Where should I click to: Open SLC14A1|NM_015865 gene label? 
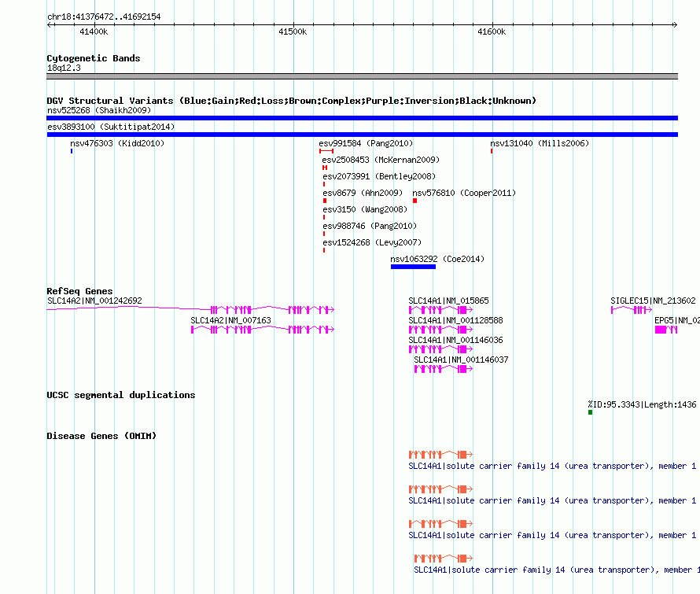[448, 301]
